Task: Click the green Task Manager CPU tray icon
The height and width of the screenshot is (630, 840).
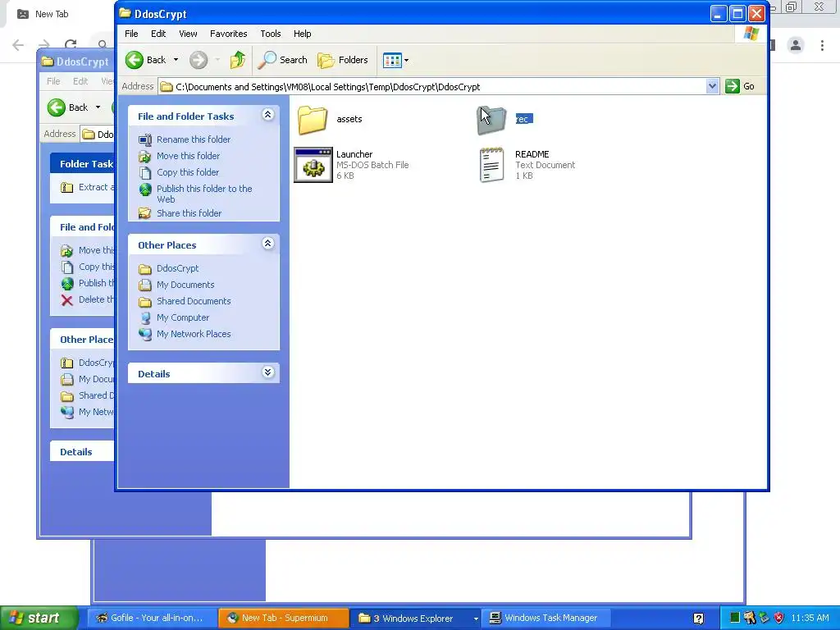Action: pos(735,619)
